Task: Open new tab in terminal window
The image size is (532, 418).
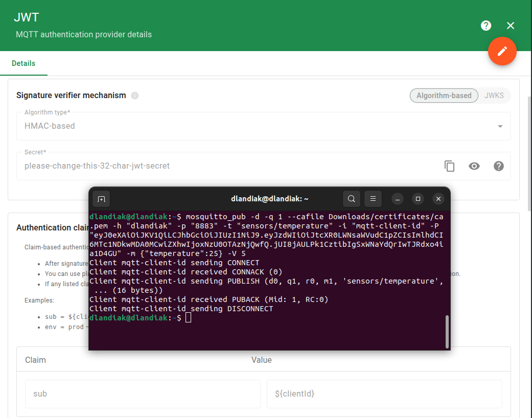Action: pyautogui.click(x=101, y=199)
